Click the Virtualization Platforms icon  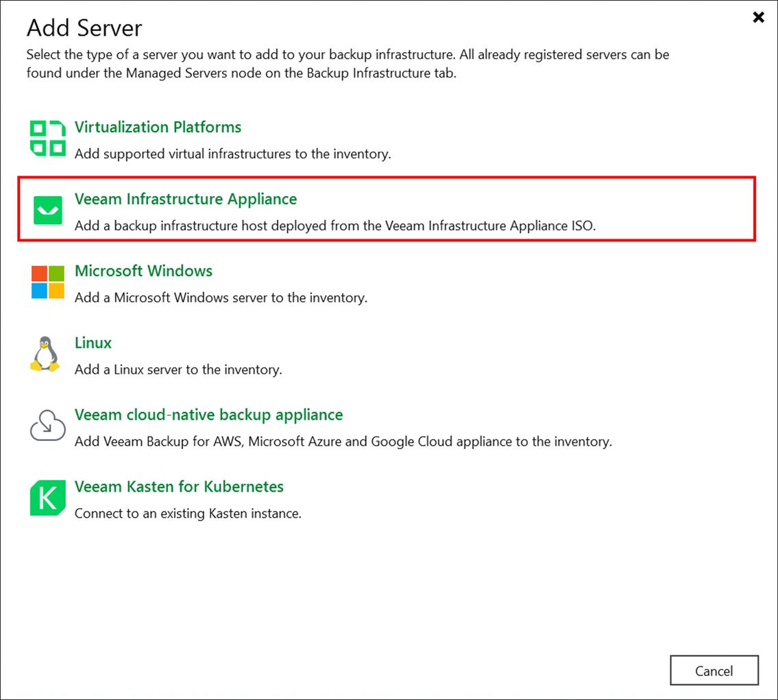(47, 137)
